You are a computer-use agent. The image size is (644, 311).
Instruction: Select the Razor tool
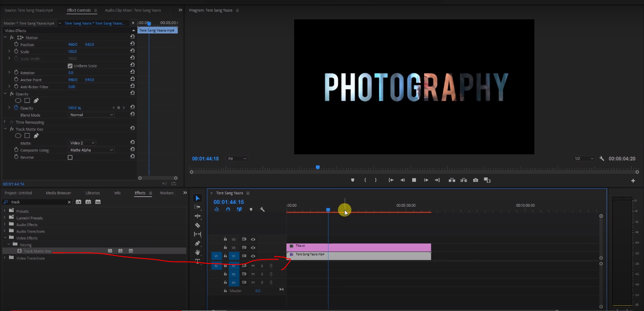click(x=197, y=225)
